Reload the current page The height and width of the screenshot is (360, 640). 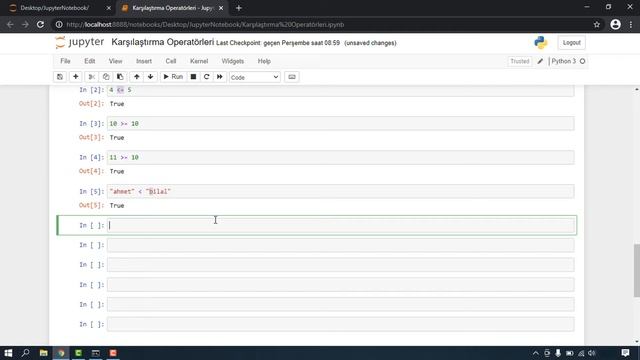tap(40, 24)
